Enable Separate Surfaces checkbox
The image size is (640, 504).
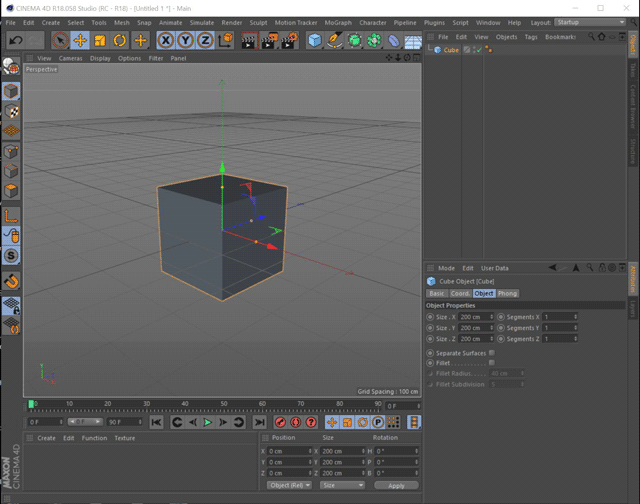[x=492, y=353]
